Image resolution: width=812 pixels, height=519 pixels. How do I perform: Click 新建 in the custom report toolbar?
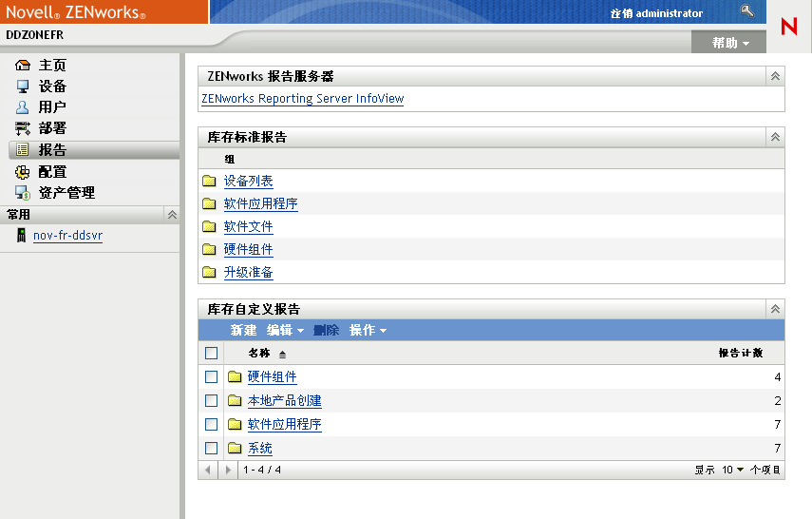(243, 330)
